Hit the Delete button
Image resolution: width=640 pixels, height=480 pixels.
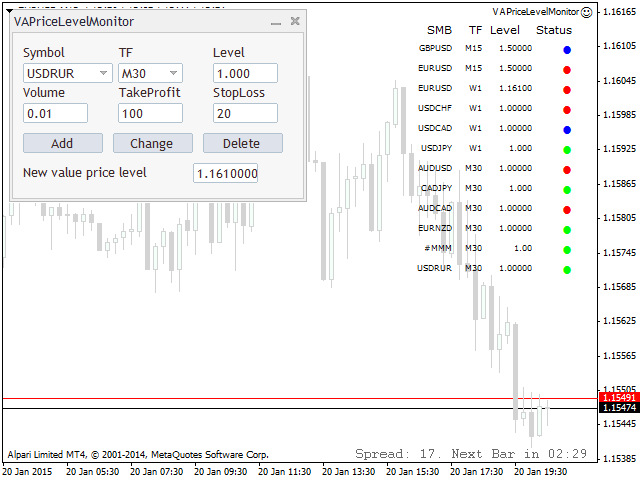pyautogui.click(x=242, y=143)
